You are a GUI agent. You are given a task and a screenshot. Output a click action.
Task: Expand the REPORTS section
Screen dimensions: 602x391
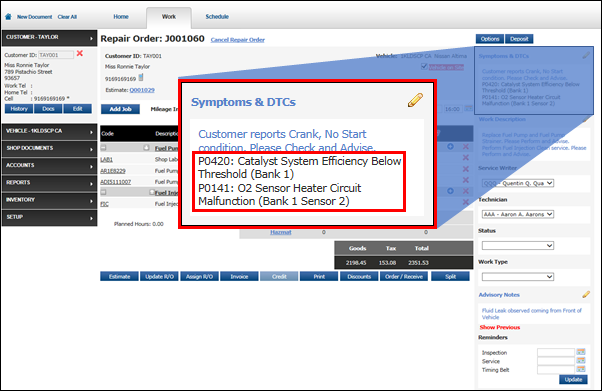(49, 183)
